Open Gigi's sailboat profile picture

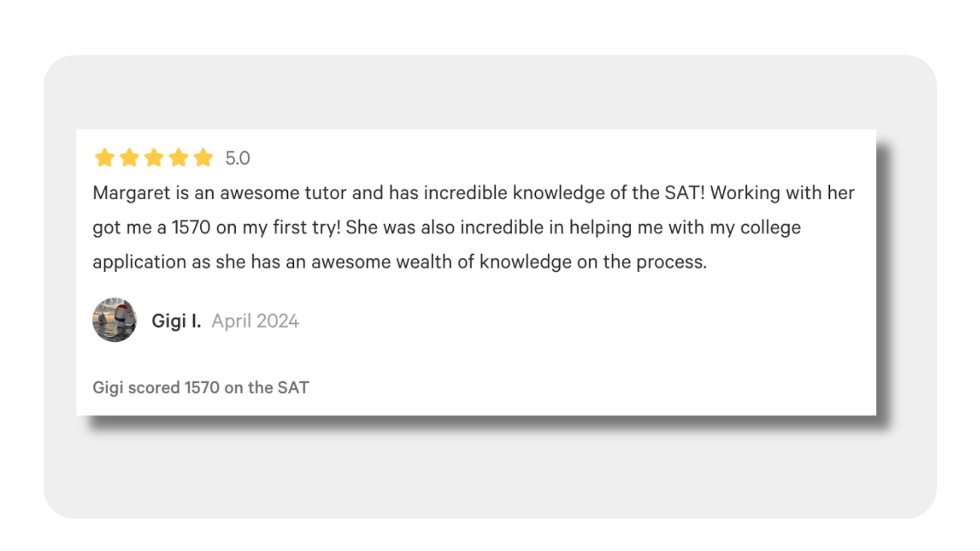(115, 320)
